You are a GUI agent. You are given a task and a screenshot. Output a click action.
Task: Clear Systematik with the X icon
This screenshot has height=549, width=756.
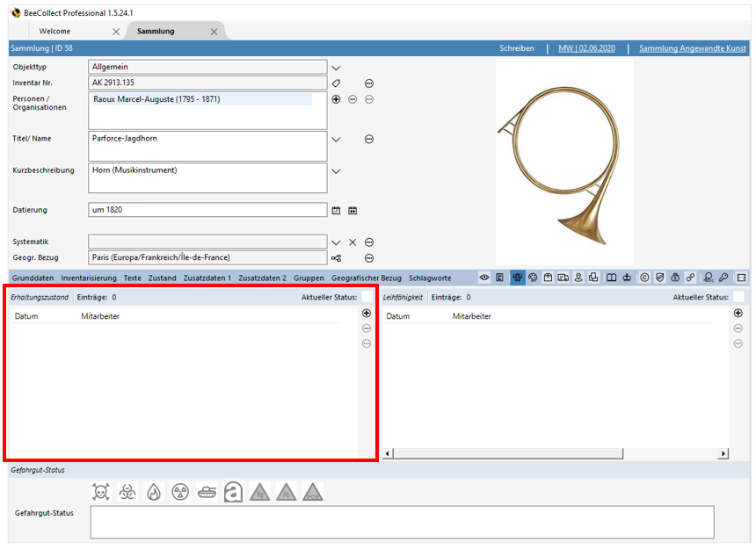coord(353,242)
